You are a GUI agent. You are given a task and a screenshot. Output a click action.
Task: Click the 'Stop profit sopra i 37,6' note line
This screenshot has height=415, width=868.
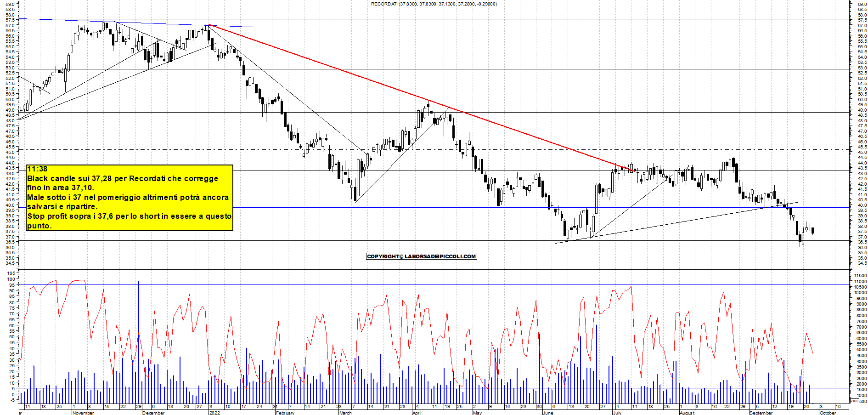point(129,216)
